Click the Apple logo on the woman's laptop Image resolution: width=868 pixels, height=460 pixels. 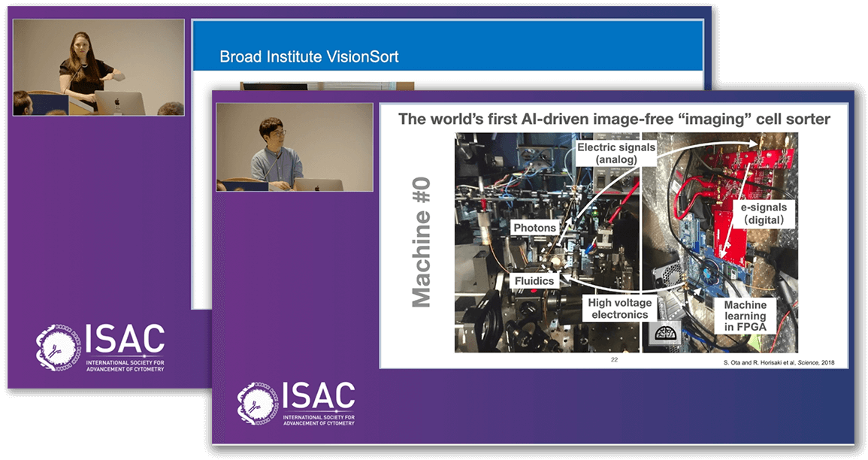116,101
